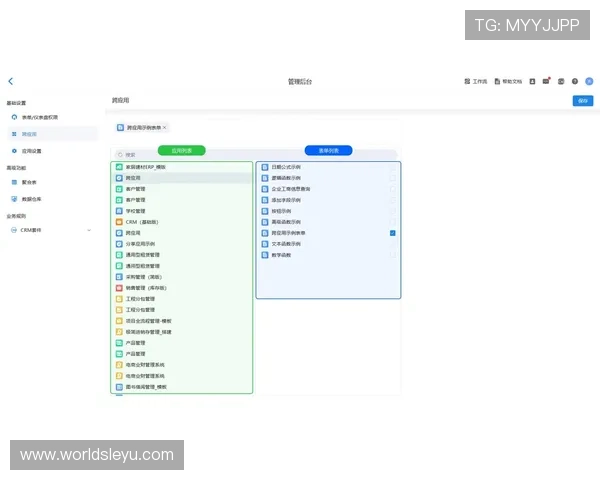600x480 pixels.
Task: Click the 聚合表 sidebar icon
Action: click(x=14, y=182)
